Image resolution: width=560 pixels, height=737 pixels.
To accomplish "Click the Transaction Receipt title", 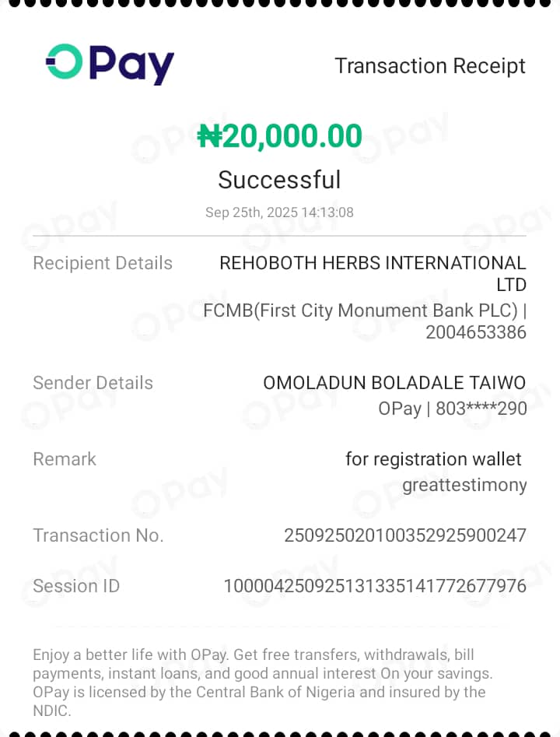I will tap(430, 66).
